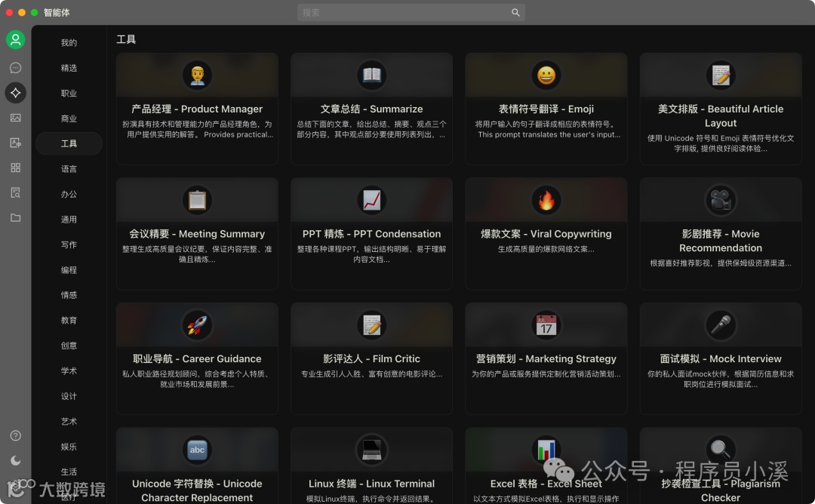Click the Film Critic memo icon
The width and height of the screenshot is (815, 504).
[x=371, y=325]
